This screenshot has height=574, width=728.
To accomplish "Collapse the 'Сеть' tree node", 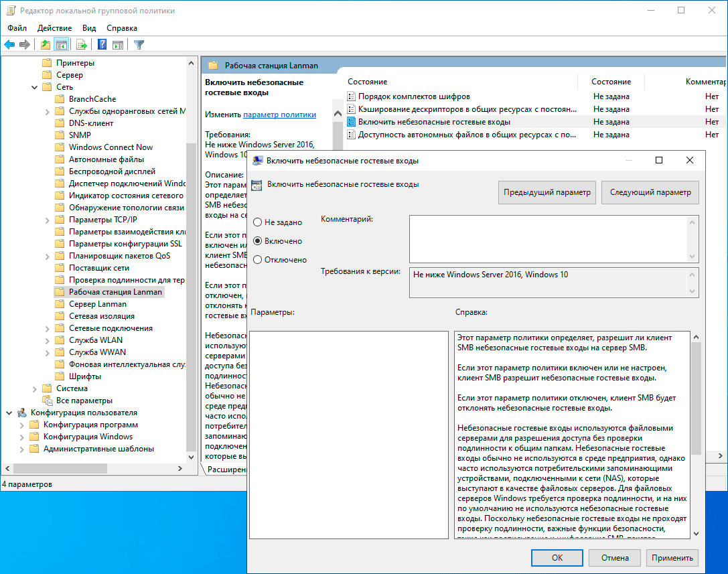I will click(35, 87).
